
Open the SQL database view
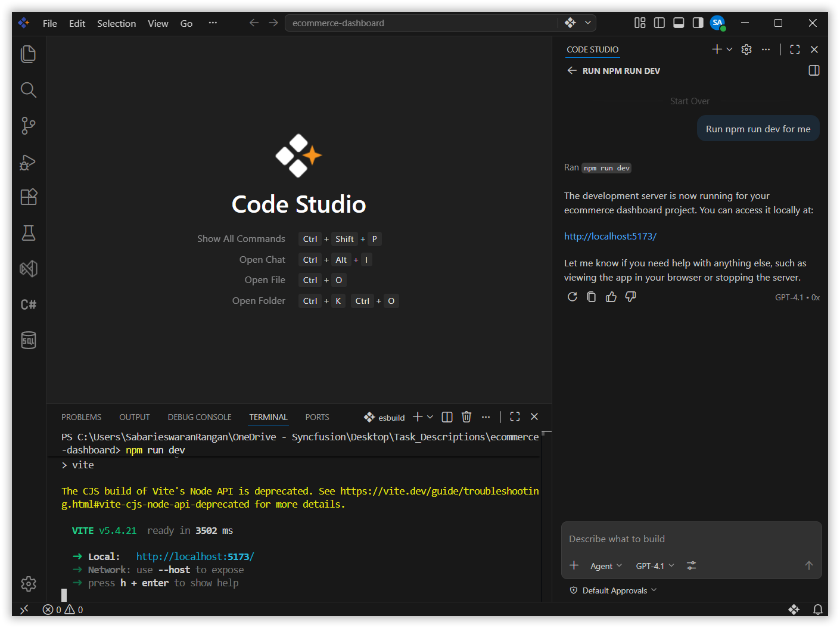tap(29, 340)
